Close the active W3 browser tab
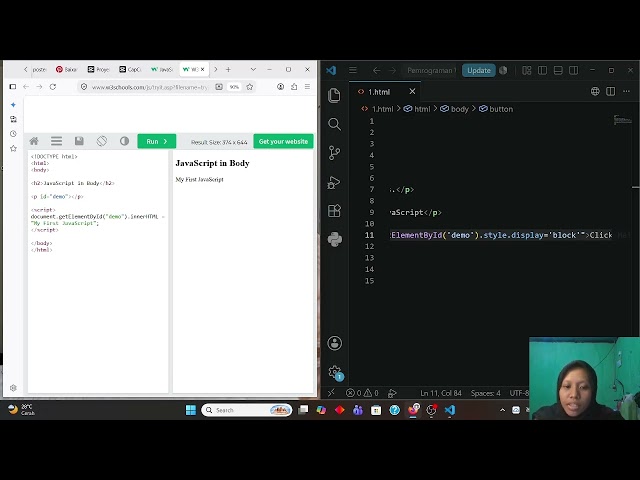 tap(202, 69)
